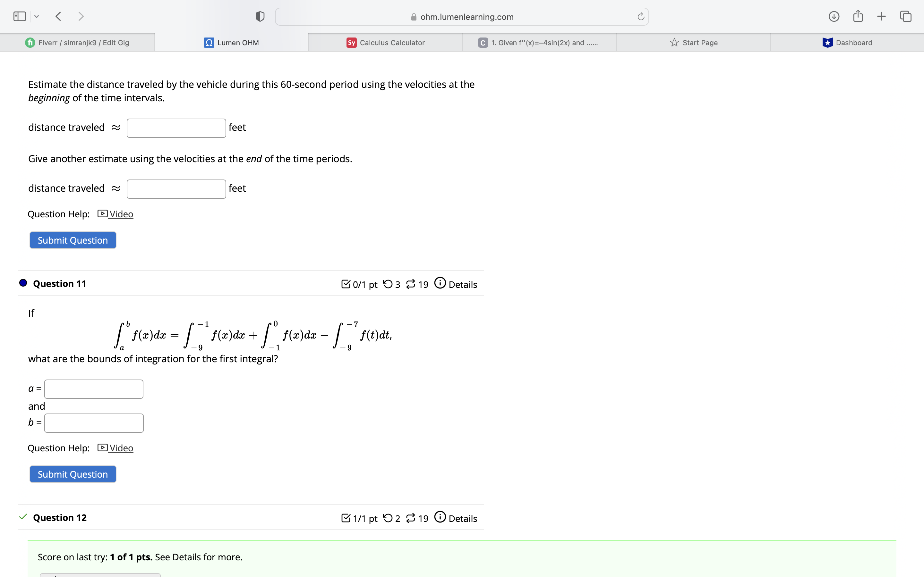Reload the ohm.lumenlearning.com page

coord(640,16)
